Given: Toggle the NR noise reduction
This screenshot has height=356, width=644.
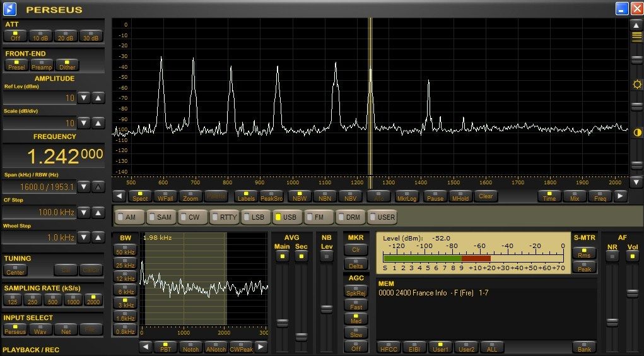Looking at the screenshot, I should (612, 256).
